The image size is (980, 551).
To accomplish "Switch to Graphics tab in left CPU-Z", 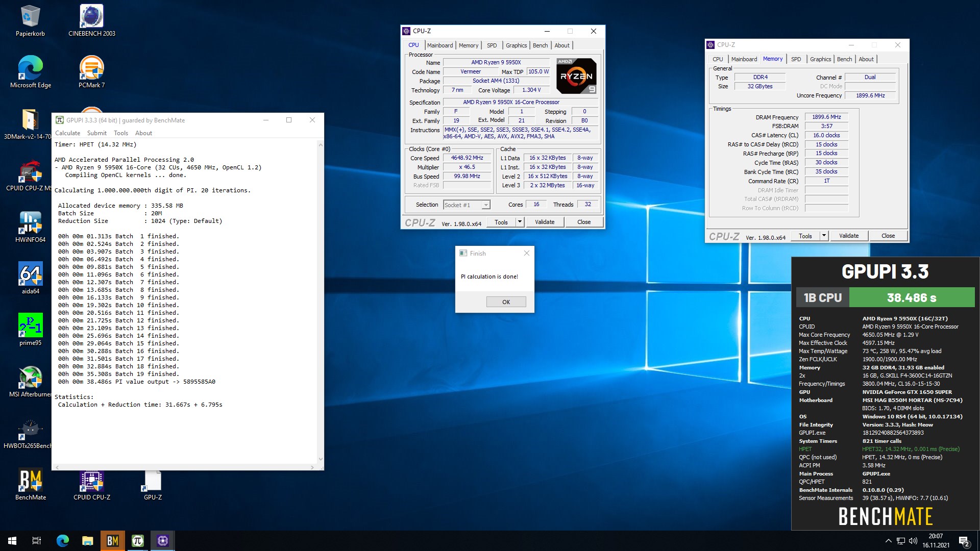I will pyautogui.click(x=516, y=45).
